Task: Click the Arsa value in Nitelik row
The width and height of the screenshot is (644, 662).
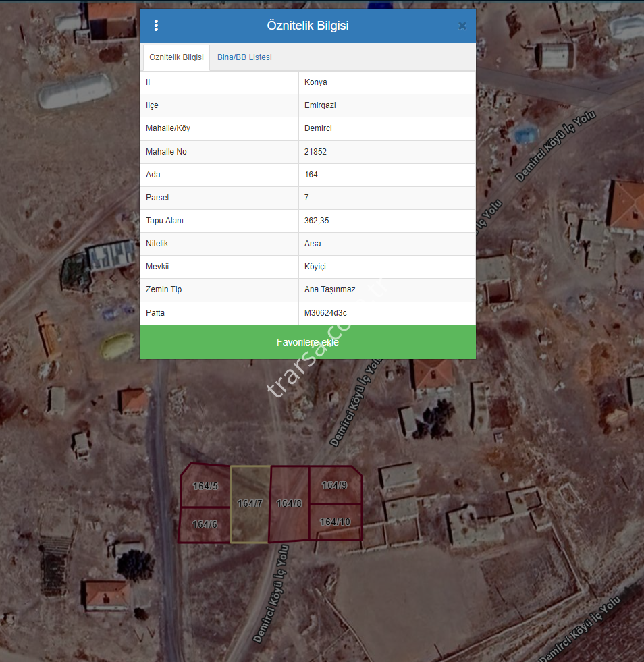Action: pos(313,244)
